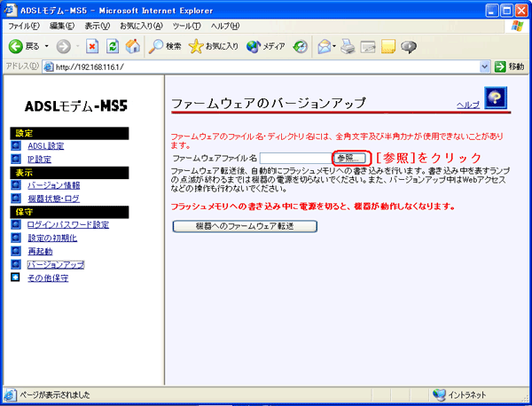The image size is (532, 406).
Task: Click the Media toolbar button
Action: [266, 46]
